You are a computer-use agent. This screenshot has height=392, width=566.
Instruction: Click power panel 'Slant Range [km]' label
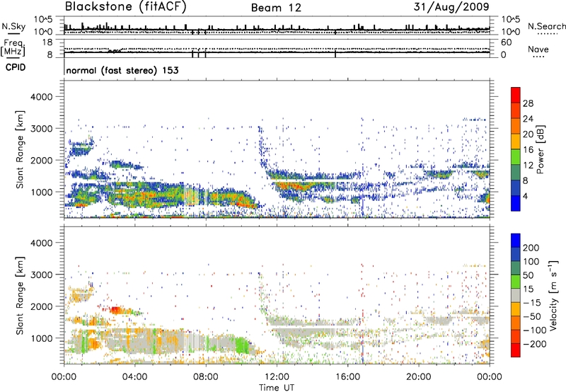tap(20, 149)
